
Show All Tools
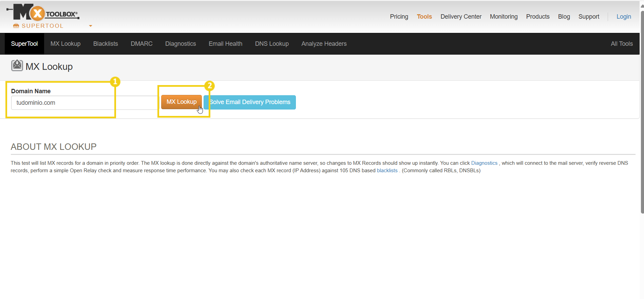(622, 44)
